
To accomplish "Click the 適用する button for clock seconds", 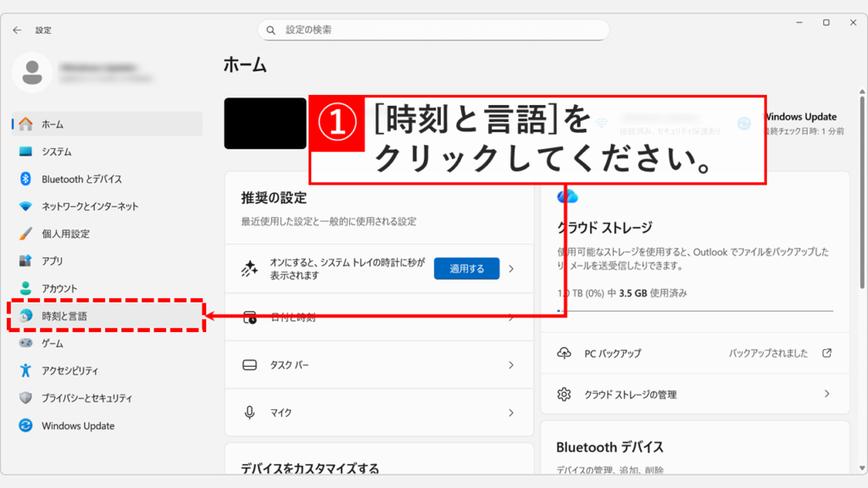I will tap(466, 269).
